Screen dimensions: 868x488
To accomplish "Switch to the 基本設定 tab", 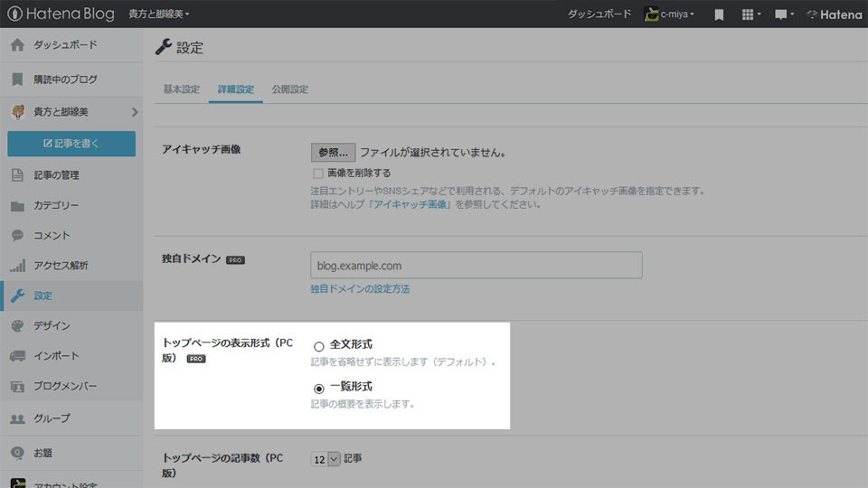I will pos(181,89).
